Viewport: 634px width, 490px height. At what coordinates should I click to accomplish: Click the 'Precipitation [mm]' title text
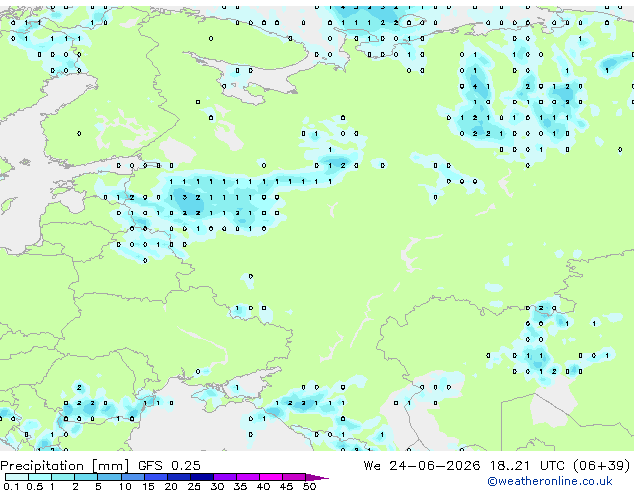pos(65,466)
